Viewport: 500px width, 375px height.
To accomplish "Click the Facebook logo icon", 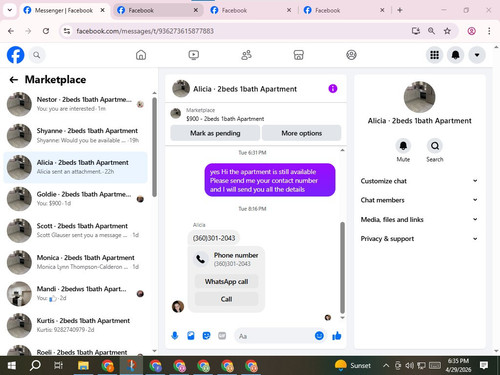I will coord(15,55).
